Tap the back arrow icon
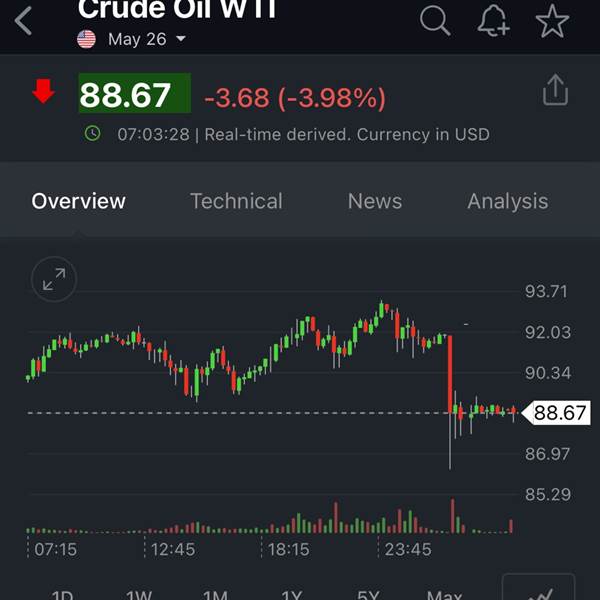This screenshot has height=600, width=600. click(x=24, y=20)
